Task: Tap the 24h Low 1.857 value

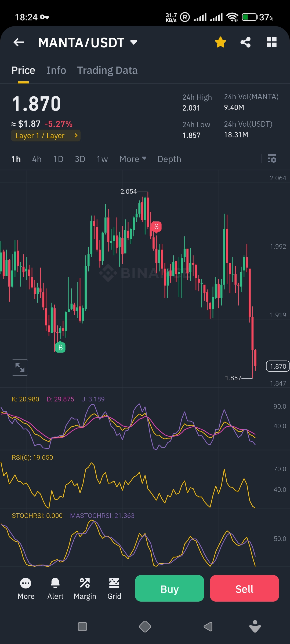Action: (191, 136)
